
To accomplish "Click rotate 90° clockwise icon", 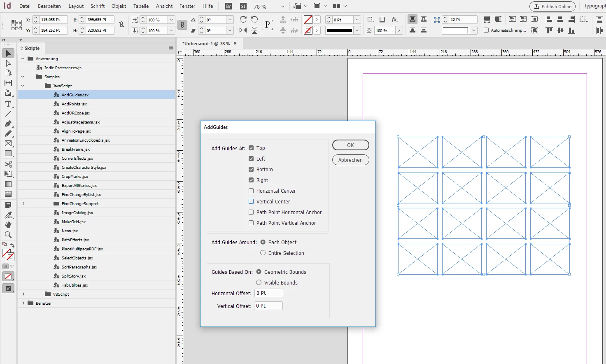I will point(243,19).
